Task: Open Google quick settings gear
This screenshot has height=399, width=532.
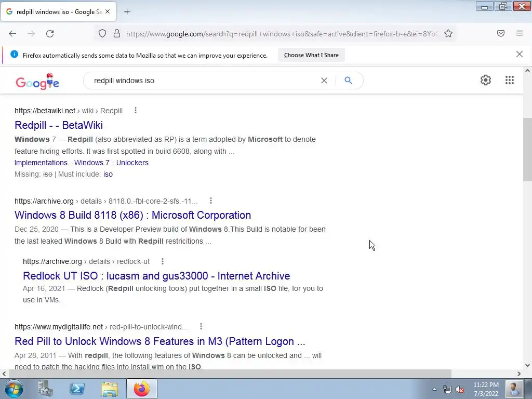Action: click(486, 80)
